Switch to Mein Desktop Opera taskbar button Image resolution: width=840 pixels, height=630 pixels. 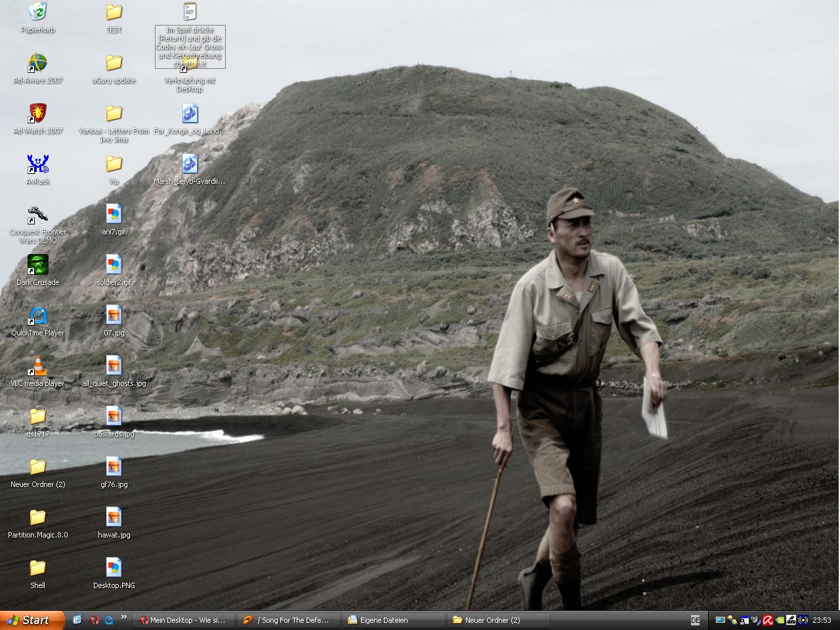click(x=184, y=620)
